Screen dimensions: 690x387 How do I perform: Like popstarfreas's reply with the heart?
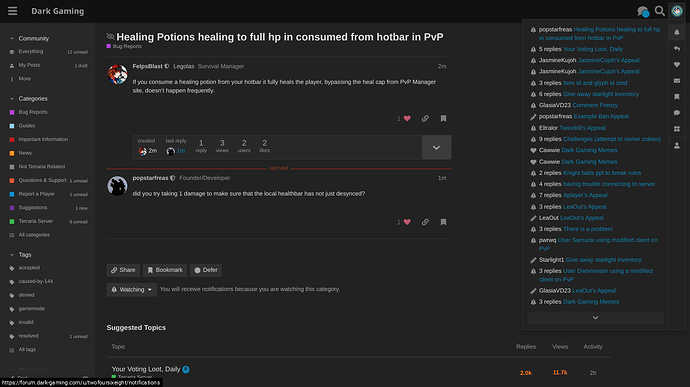(407, 222)
